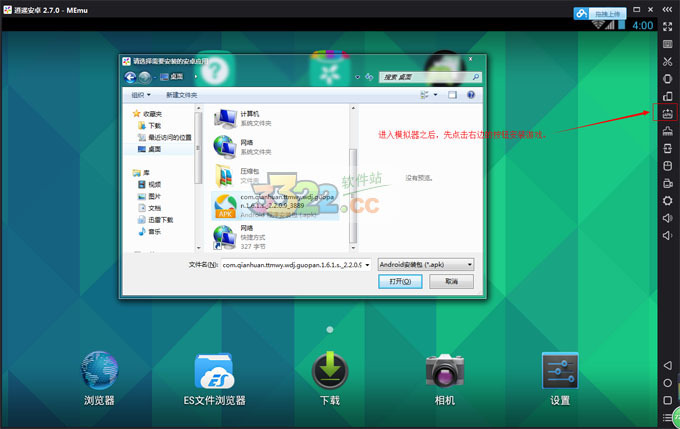This screenshot has height=429, width=680.
Task: Open the view options dropdown arrow
Action: click(x=435, y=95)
